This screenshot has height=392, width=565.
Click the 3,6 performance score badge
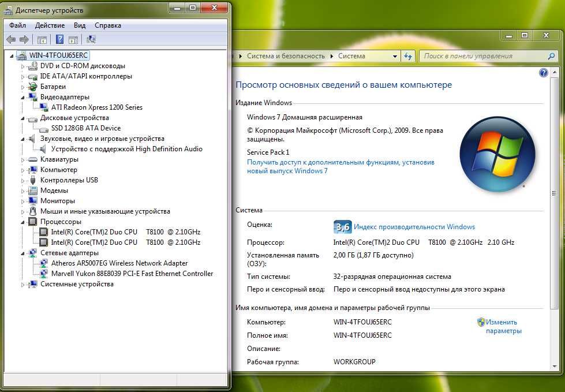[342, 227]
